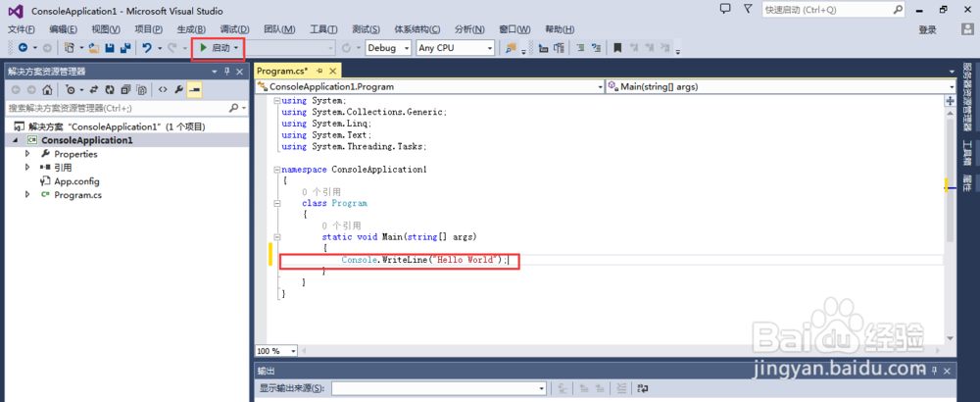This screenshot has height=402, width=980.
Task: Click the Save All icon
Action: point(125,47)
